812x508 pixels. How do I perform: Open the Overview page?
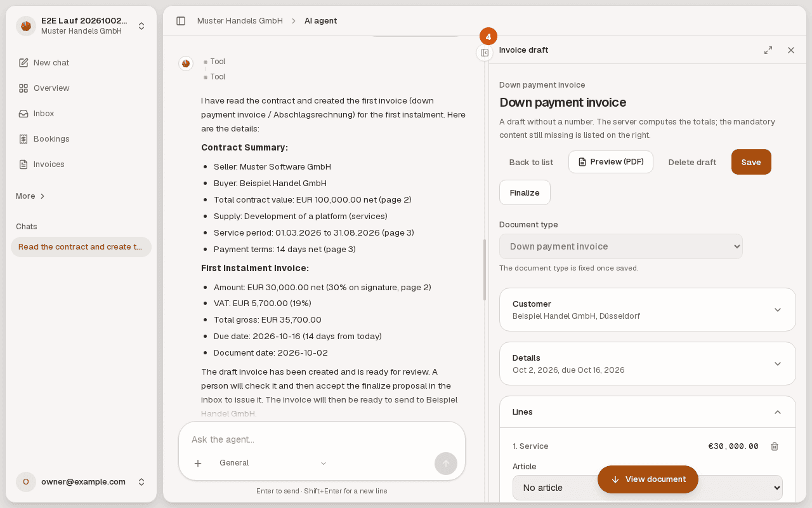pyautogui.click(x=81, y=88)
